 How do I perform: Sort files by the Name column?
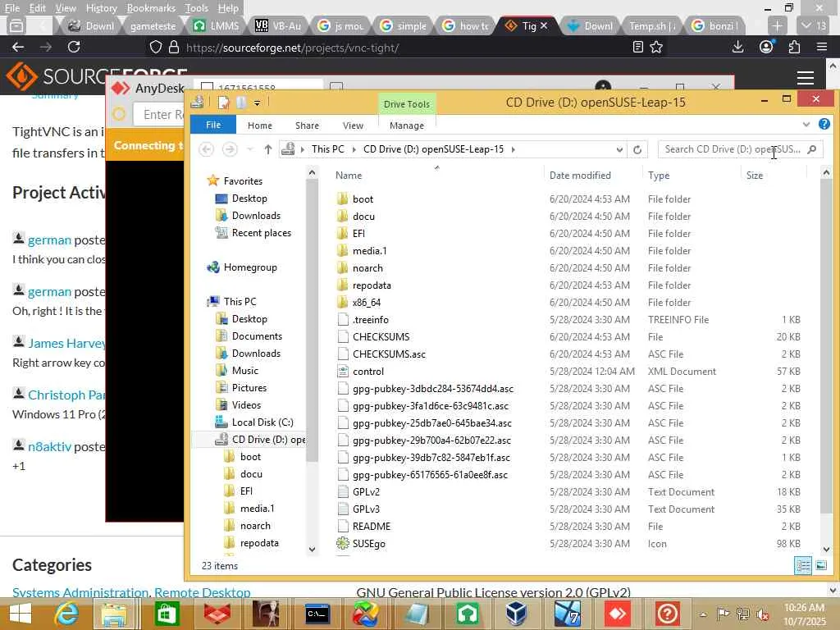click(x=349, y=176)
